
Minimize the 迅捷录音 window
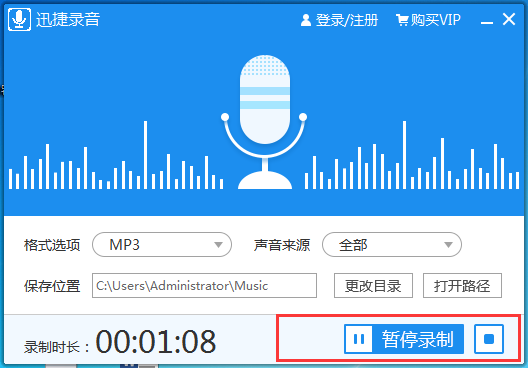(x=487, y=20)
